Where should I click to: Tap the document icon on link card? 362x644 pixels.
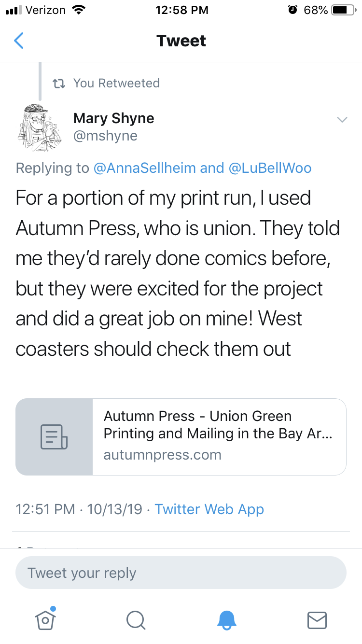[x=54, y=437]
